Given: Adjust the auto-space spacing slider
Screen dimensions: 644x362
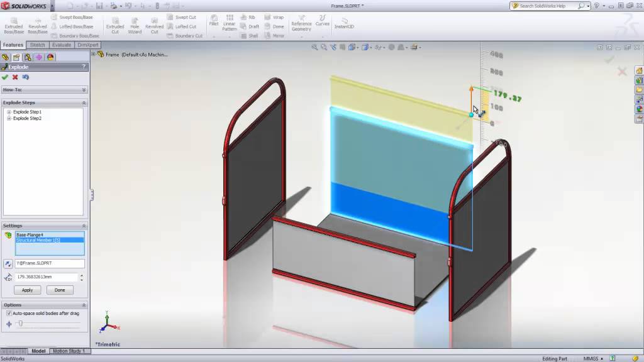Looking at the screenshot, I should (x=21, y=324).
